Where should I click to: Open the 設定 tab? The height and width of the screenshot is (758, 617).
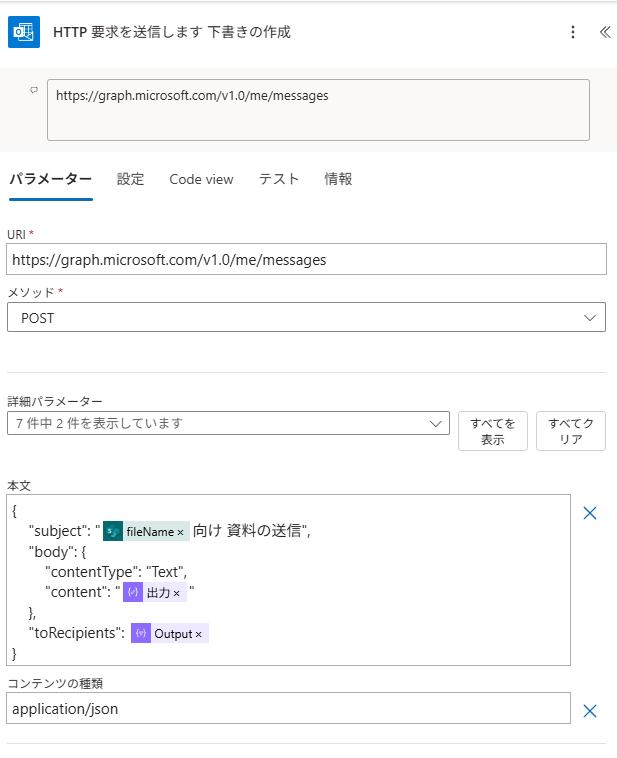click(131, 179)
